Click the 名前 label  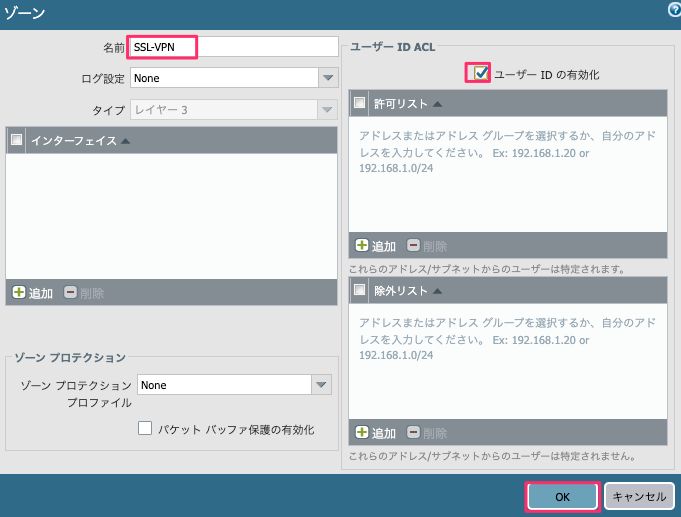click(114, 47)
